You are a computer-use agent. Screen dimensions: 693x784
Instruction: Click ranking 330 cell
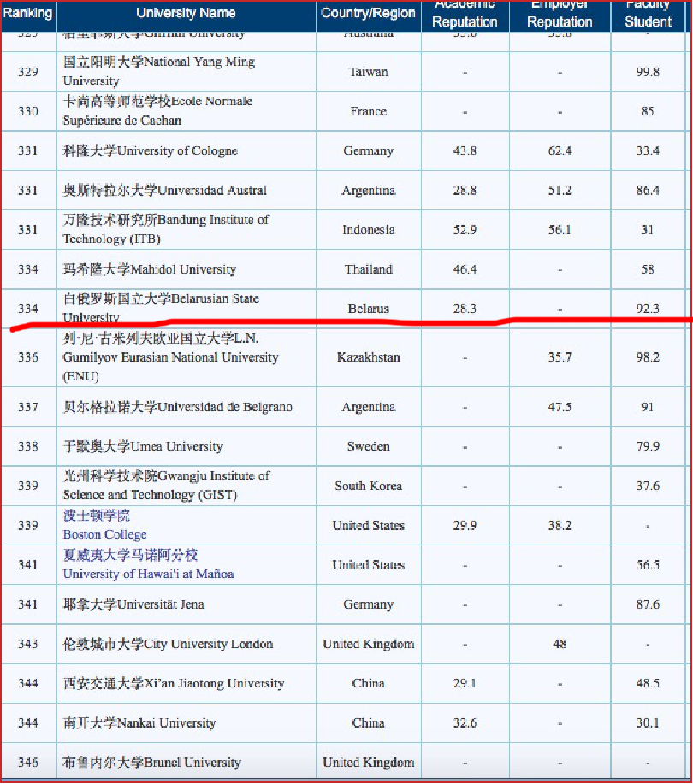pos(28,111)
